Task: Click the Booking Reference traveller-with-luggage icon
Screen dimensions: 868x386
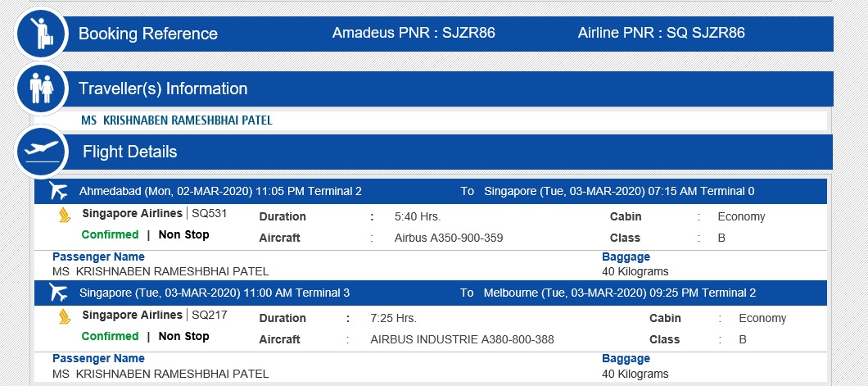Action: coord(42,34)
